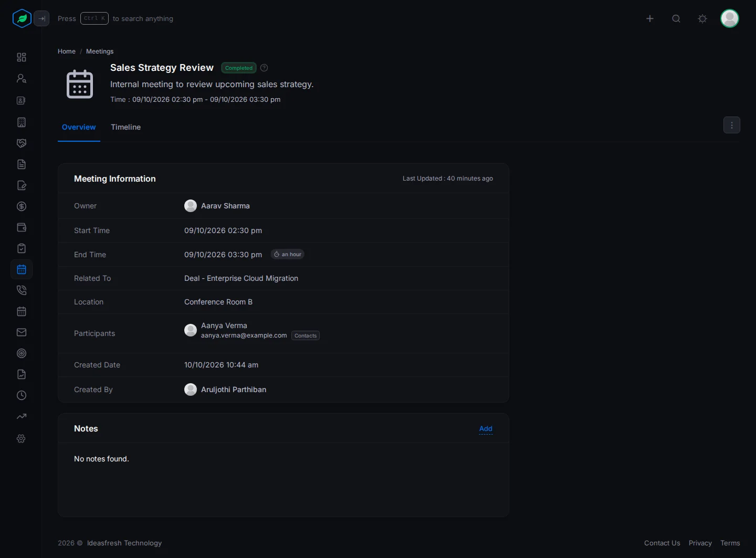Switch to the Timeline tab
This screenshot has width=756, height=558.
click(125, 127)
